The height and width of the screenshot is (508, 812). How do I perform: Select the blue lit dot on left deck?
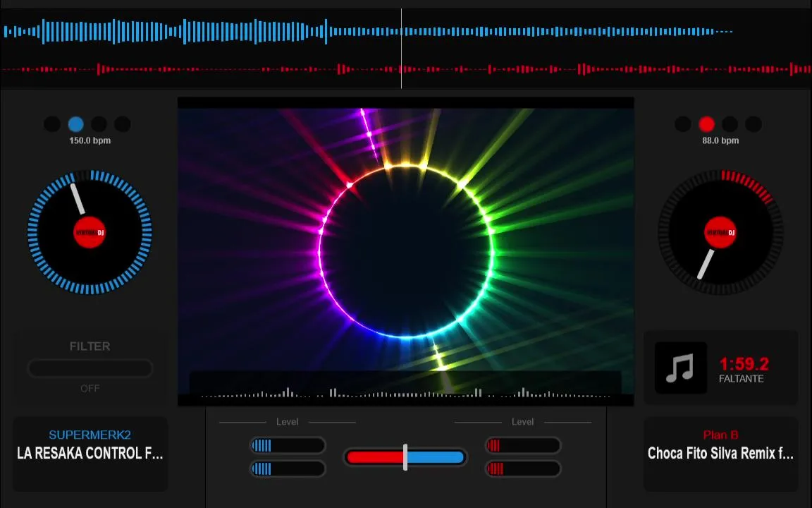75,124
